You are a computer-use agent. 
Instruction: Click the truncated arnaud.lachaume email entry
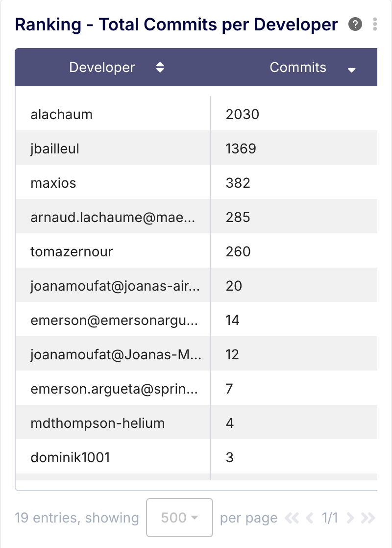click(113, 217)
